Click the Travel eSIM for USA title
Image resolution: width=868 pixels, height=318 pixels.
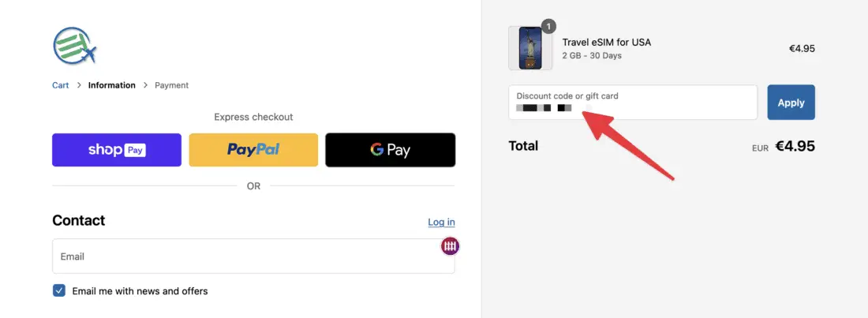606,43
